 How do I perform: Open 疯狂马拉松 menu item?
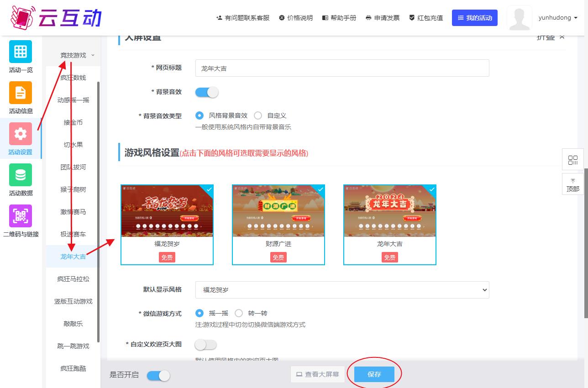73,279
